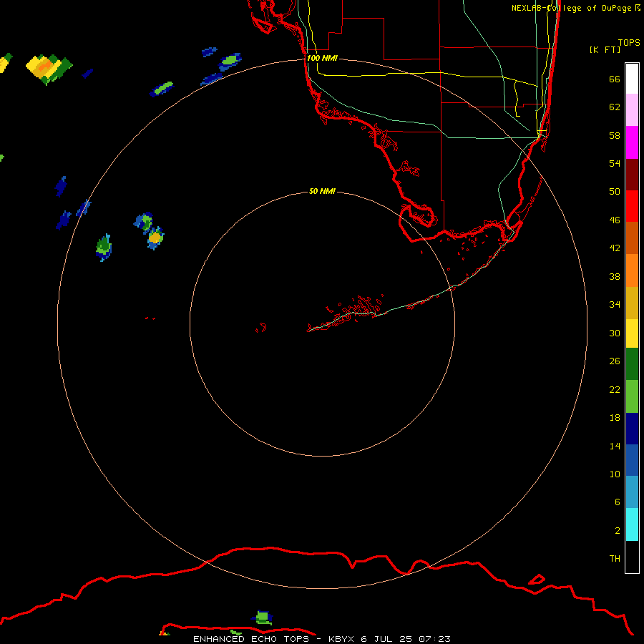Click the bright yellow legend swatch
644x644 pixels.
(x=632, y=333)
